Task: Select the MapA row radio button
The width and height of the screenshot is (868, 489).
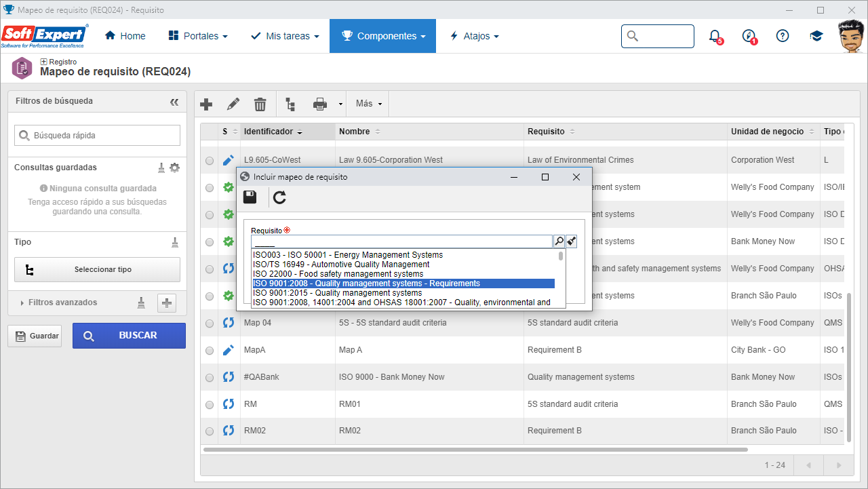Action: click(x=210, y=350)
